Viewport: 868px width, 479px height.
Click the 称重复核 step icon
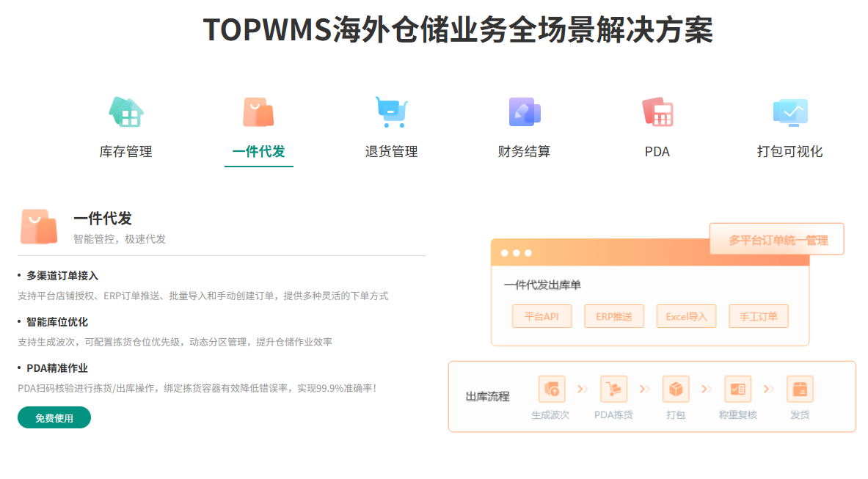point(737,389)
